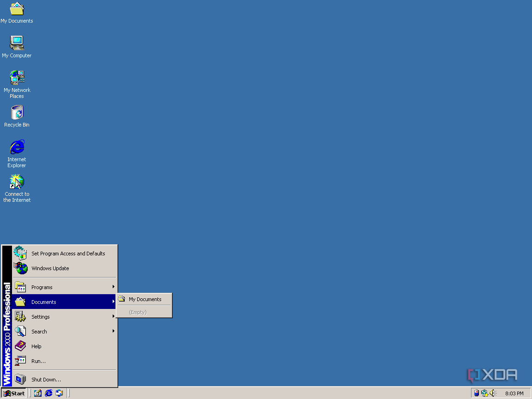Click the 8:03 PM taskbar clock

[514, 393]
